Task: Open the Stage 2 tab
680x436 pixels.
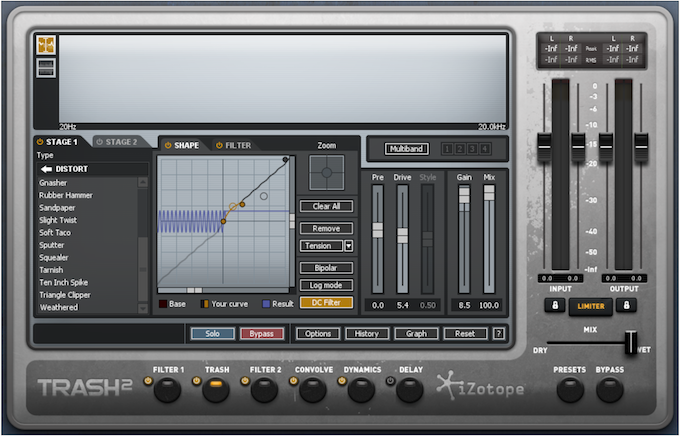Action: pyautogui.click(x=121, y=142)
